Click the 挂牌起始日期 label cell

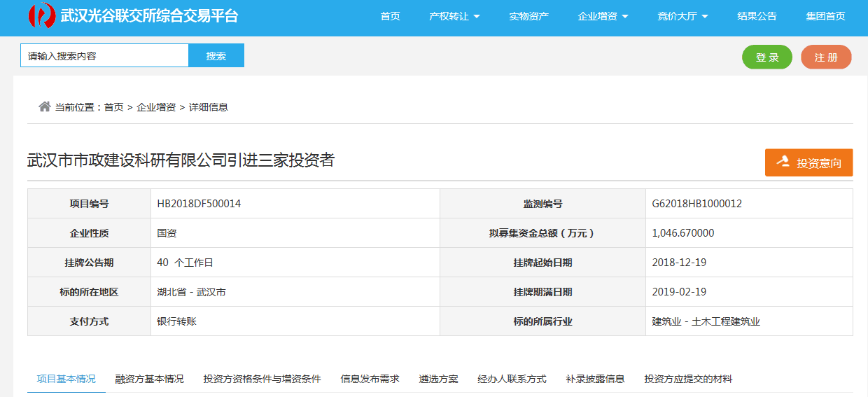(543, 263)
